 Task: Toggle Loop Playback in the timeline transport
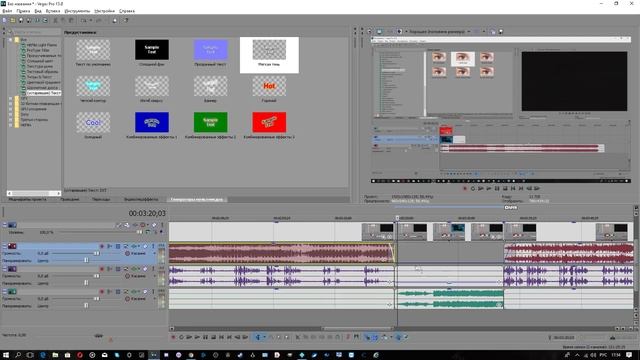coord(181,337)
